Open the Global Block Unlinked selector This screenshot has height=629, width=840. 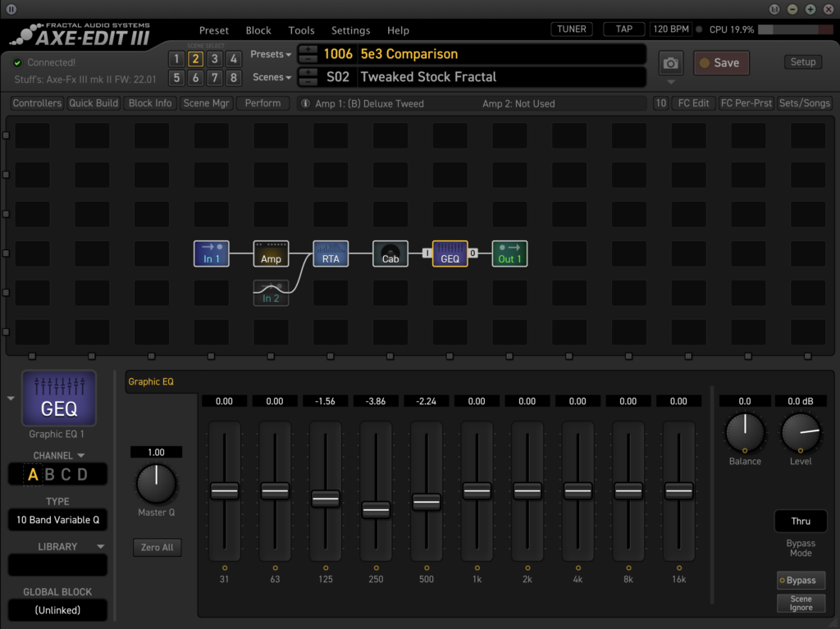[x=58, y=610]
